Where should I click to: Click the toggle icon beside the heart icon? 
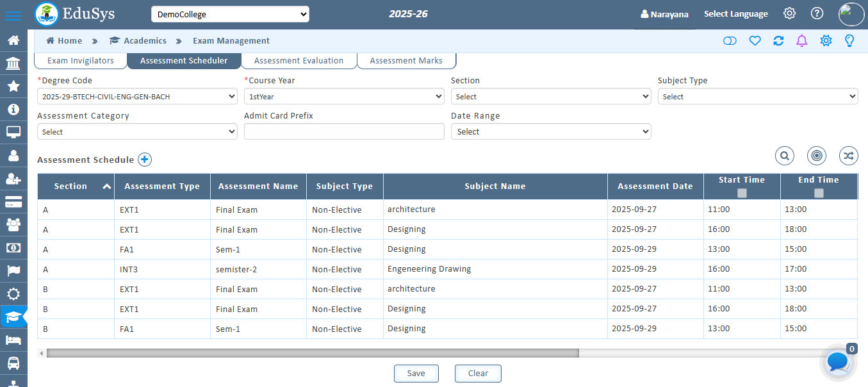pos(730,40)
